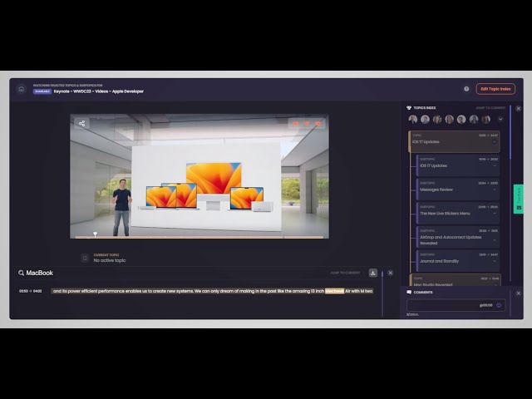
Task: Click the last orange icon at the video's top right
Action: click(318, 124)
